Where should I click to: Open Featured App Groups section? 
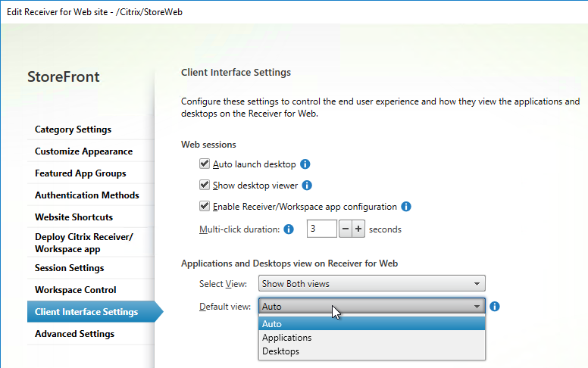pyautogui.click(x=91, y=173)
